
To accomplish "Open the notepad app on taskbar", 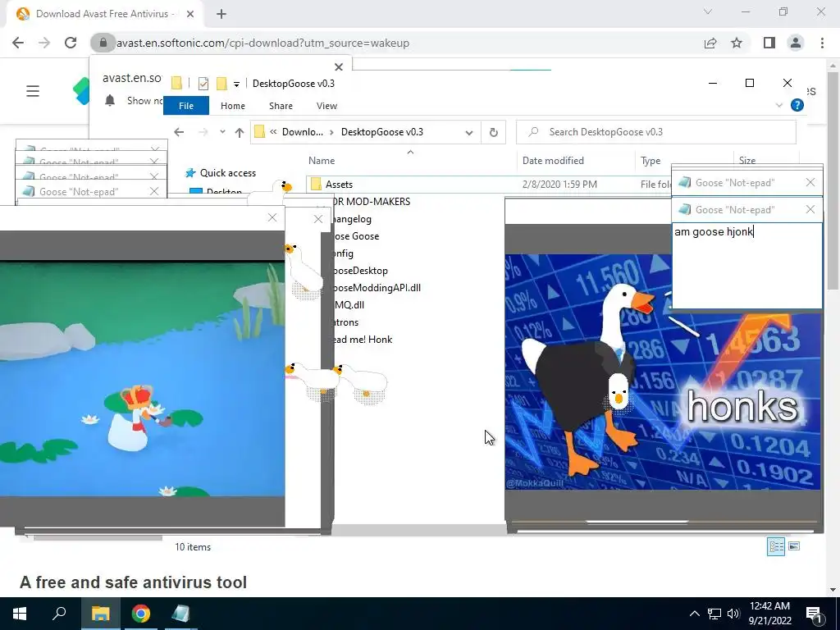I will point(180,614).
